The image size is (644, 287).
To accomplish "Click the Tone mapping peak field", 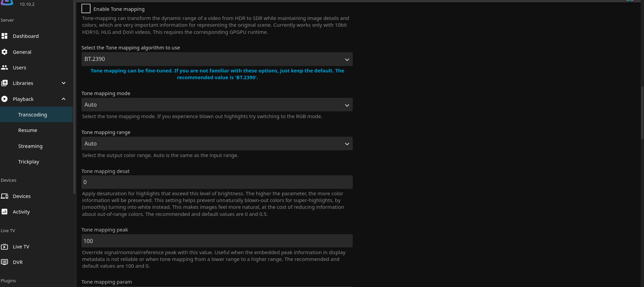I will pos(217,241).
